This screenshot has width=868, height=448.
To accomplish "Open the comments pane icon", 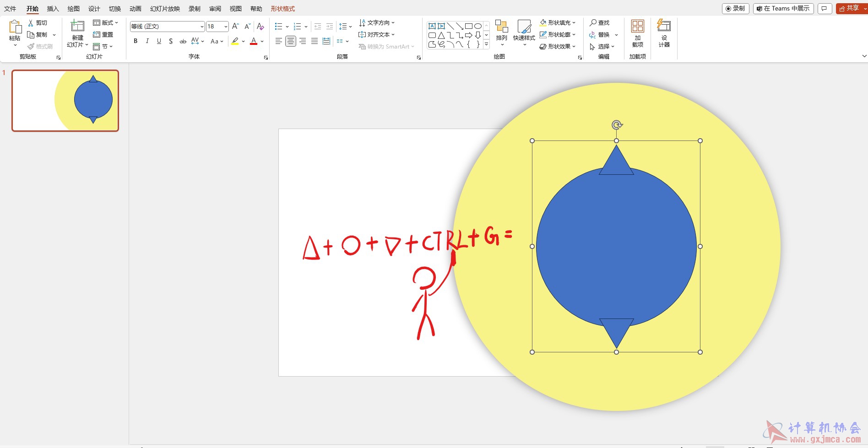I will coord(825,9).
